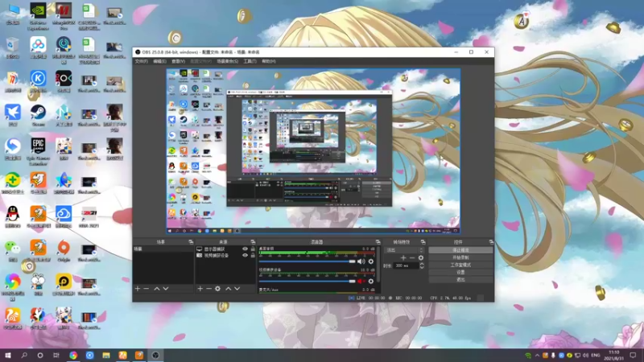
Task: Select the GeForce Experience desktop icon
Action: tap(38, 16)
